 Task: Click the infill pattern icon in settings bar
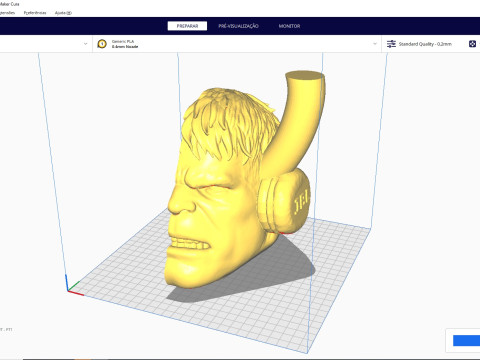(x=472, y=44)
